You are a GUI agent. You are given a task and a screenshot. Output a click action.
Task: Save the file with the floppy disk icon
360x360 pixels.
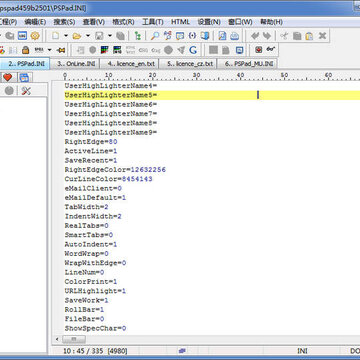point(99,36)
